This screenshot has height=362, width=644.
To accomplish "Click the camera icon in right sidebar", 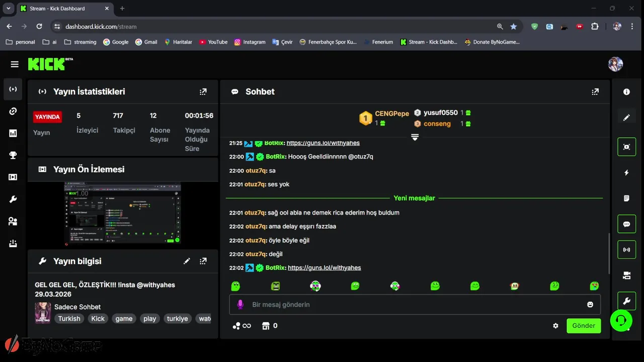I will pyautogui.click(x=626, y=275).
